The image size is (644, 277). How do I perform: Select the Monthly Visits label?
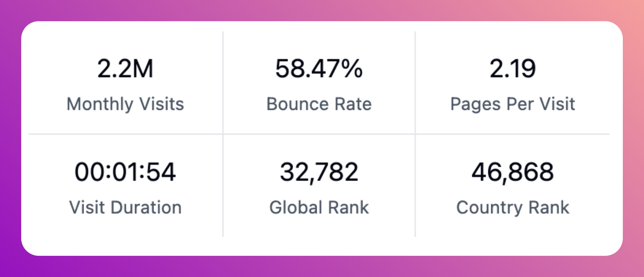[125, 104]
